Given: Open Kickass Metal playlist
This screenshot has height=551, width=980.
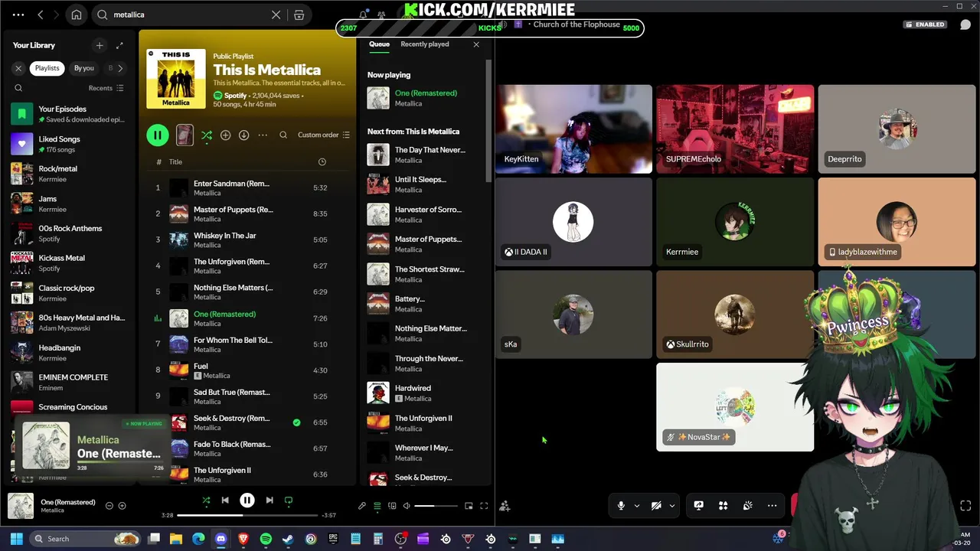Looking at the screenshot, I should click(69, 262).
